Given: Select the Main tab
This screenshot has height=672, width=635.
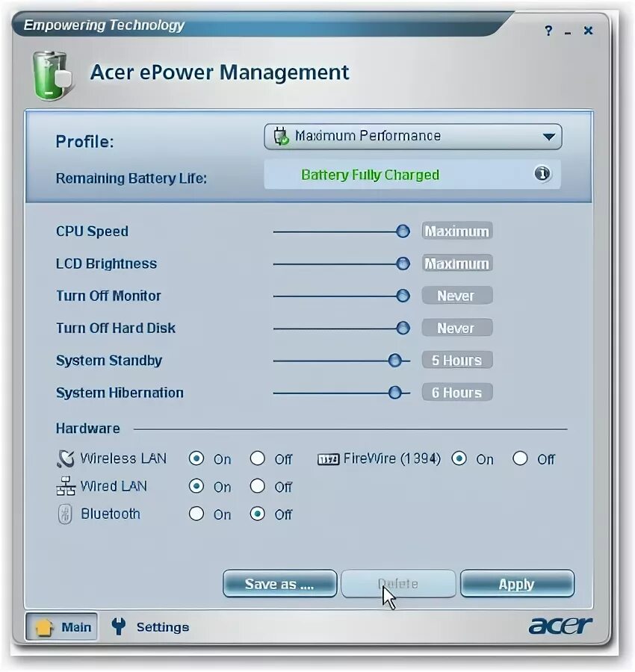Looking at the screenshot, I should point(61,627).
